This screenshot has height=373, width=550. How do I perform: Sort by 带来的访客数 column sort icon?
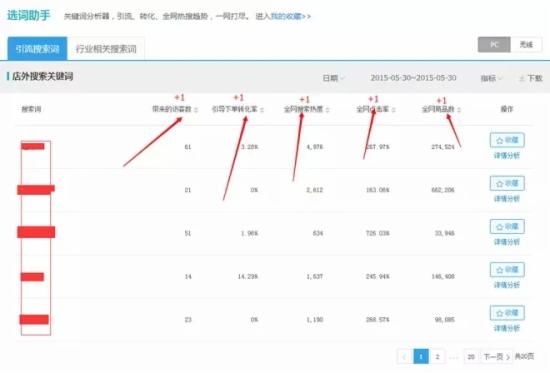196,110
